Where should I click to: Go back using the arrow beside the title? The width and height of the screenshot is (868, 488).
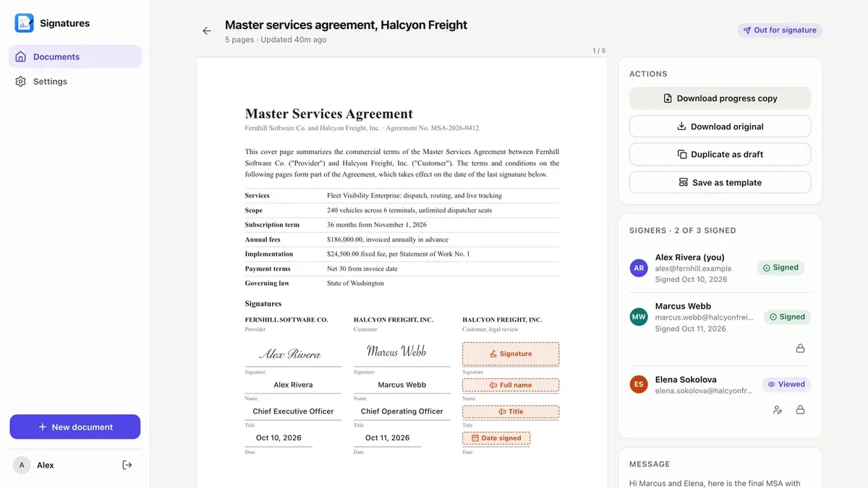[207, 31]
